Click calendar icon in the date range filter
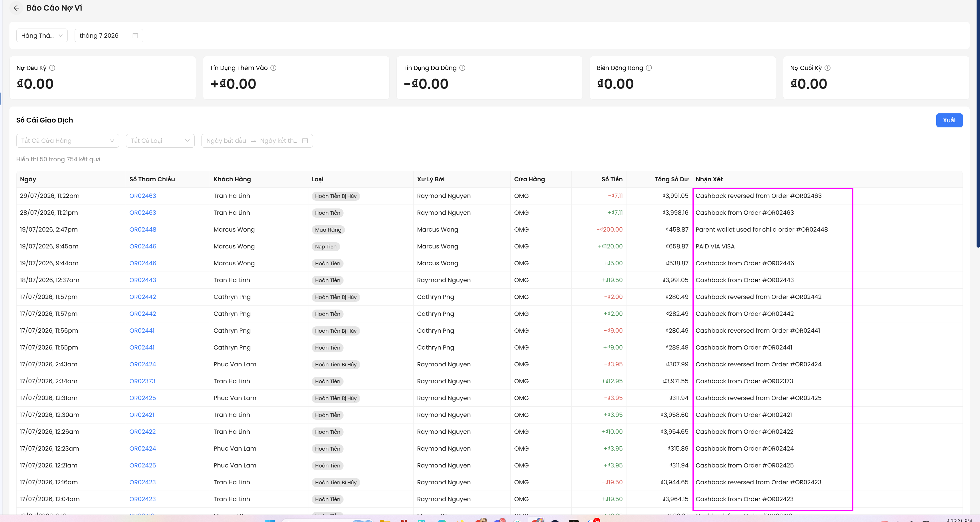 (x=305, y=141)
